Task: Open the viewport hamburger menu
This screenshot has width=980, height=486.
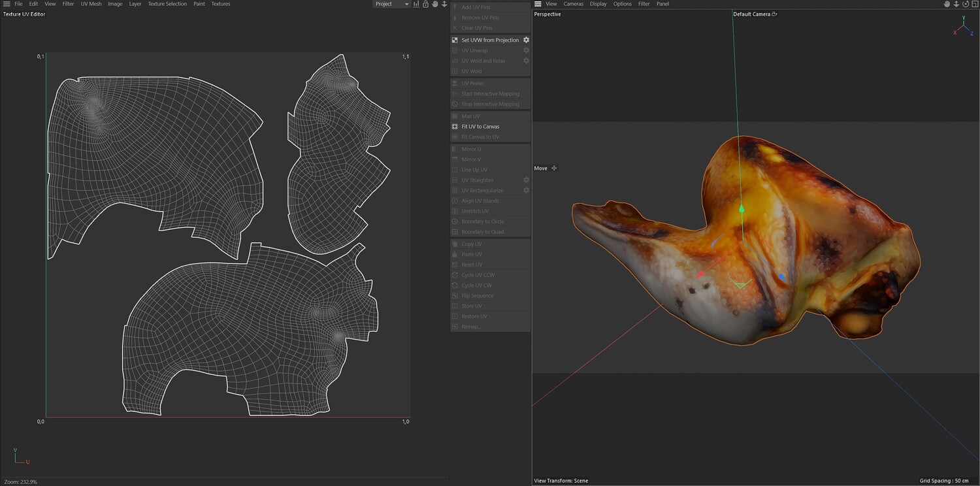Action: click(538, 4)
